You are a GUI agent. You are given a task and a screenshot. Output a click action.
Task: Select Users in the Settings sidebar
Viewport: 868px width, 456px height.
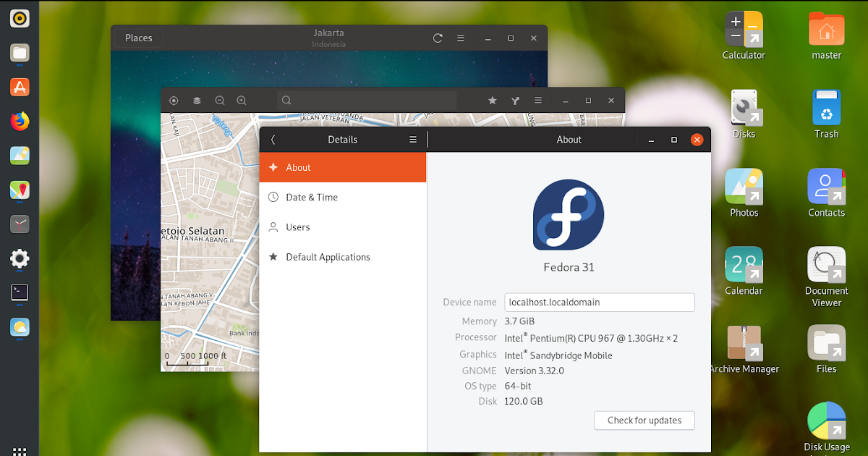click(x=297, y=227)
